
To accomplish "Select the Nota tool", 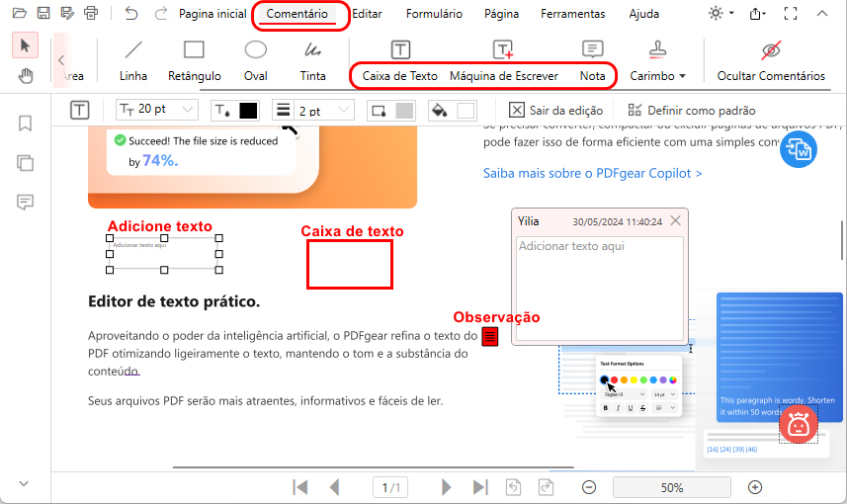I will tap(593, 61).
